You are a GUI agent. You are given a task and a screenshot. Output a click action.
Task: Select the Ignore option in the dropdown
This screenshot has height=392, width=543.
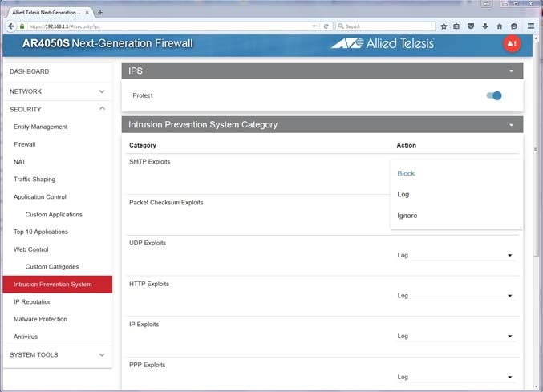[407, 216]
